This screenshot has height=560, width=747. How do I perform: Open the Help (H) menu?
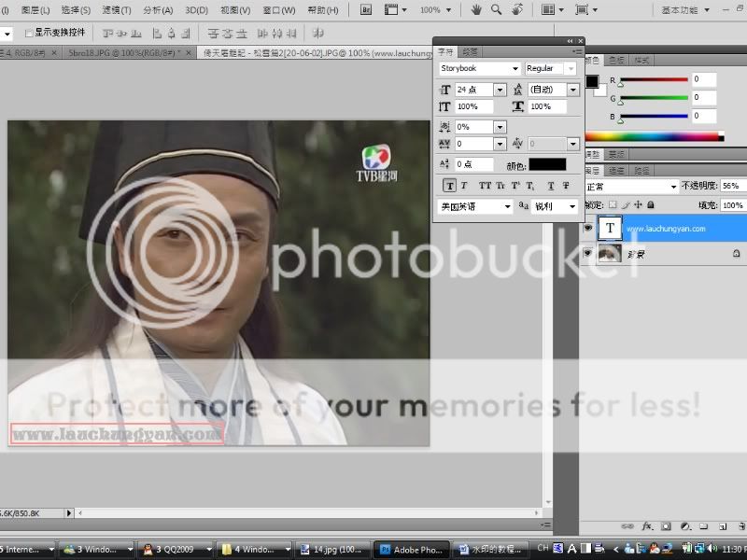click(x=323, y=10)
